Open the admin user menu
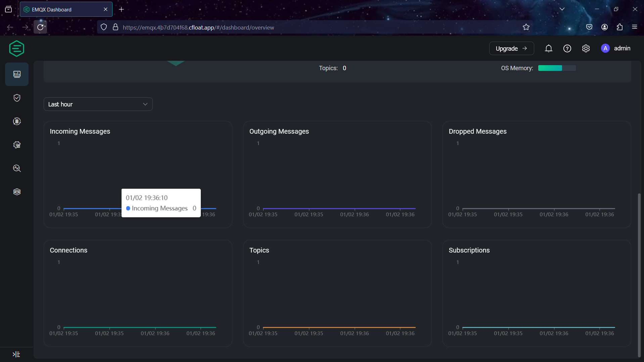The image size is (644, 362). point(615,48)
